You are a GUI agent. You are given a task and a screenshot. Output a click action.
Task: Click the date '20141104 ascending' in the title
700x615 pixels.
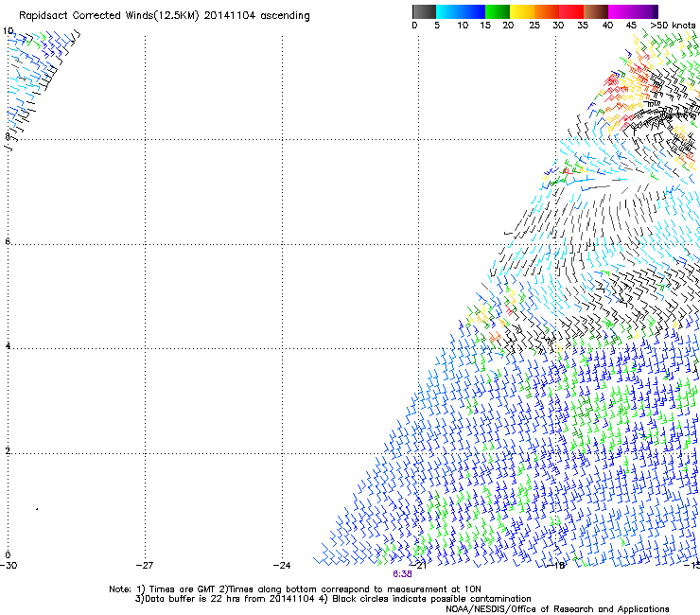[256, 16]
